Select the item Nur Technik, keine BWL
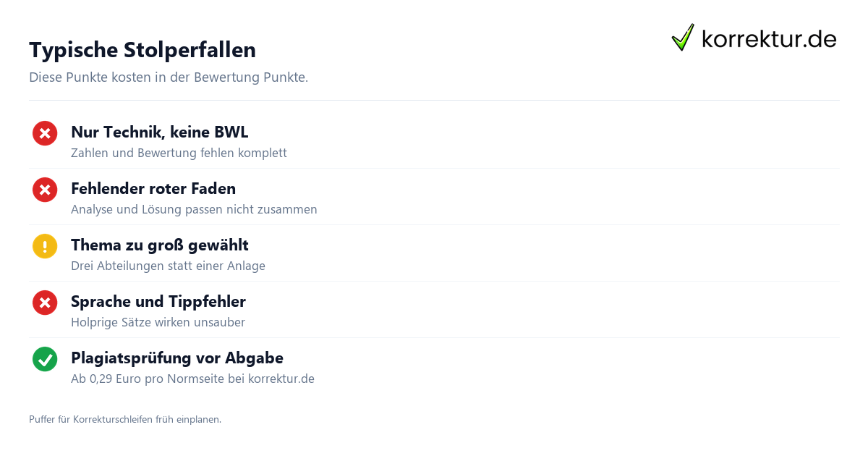Image resolution: width=868 pixels, height=456 pixels. 160,132
